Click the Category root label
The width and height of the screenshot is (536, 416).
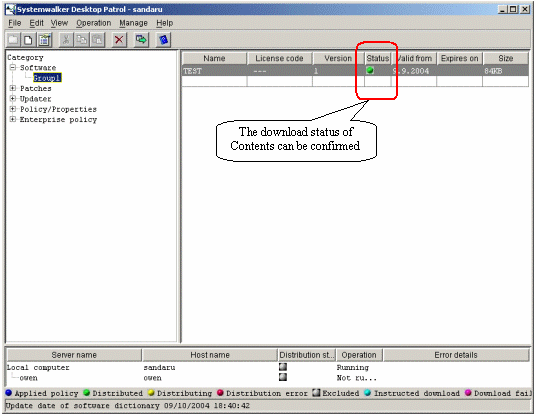[x=26, y=57]
